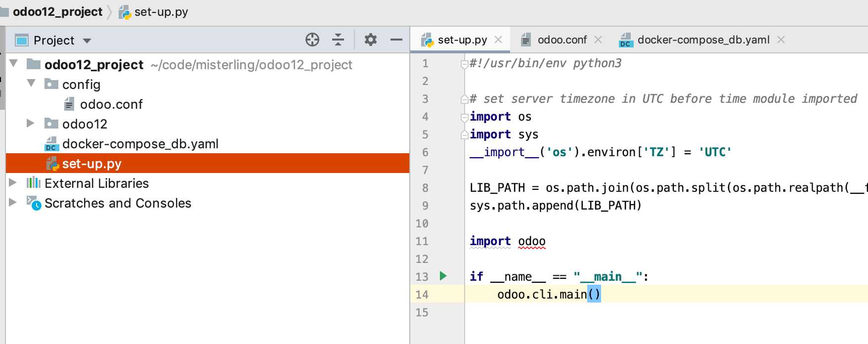Run the script via green gutter arrow
868x344 pixels.
443,276
